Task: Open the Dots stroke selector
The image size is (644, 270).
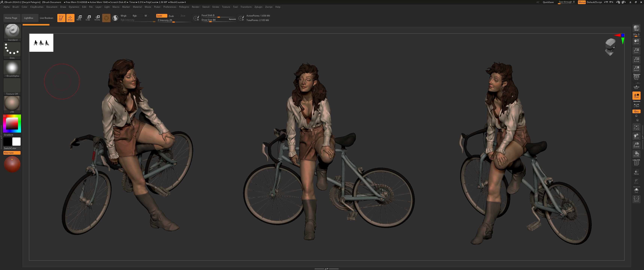Action: click(x=12, y=50)
